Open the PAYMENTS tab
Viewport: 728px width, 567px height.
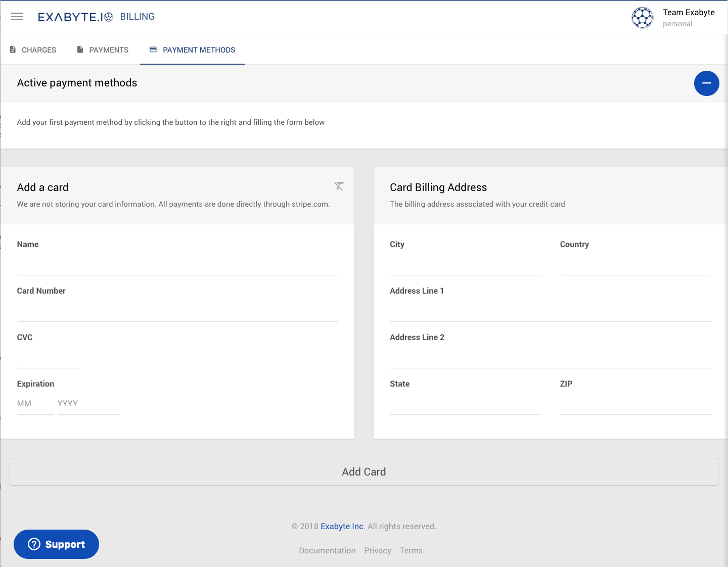point(108,50)
